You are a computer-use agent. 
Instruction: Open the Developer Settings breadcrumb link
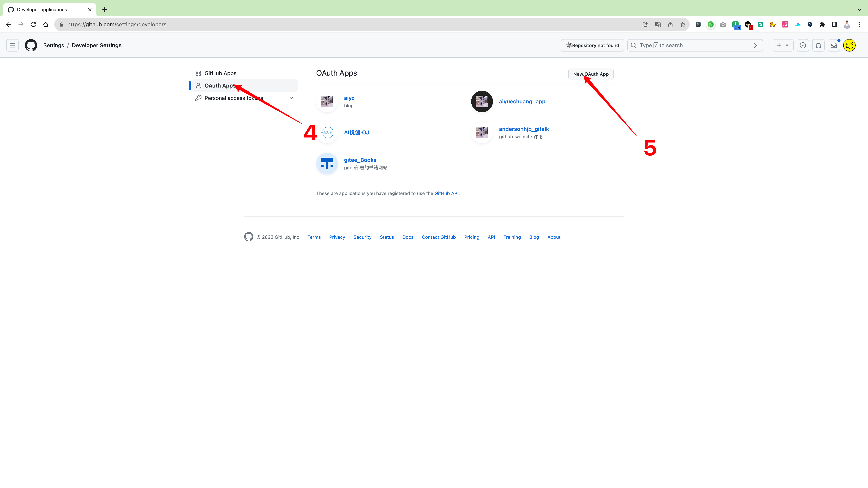(x=97, y=46)
